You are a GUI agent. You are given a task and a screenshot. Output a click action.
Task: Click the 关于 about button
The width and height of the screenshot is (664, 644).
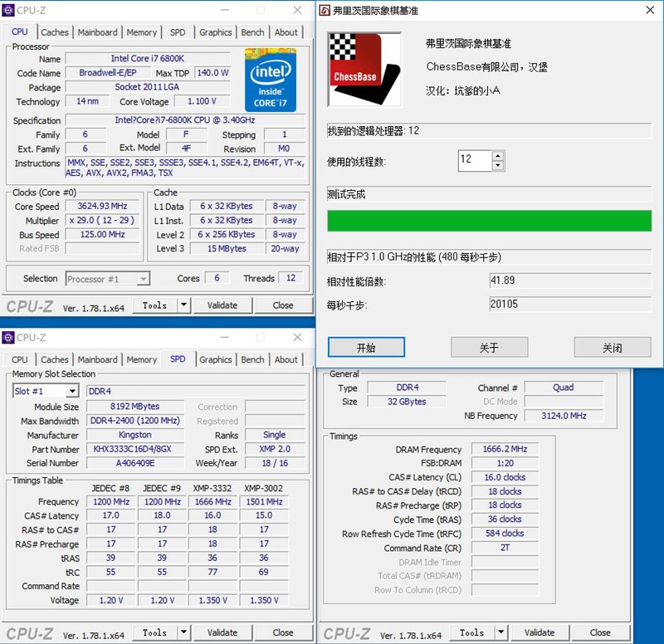tap(489, 347)
